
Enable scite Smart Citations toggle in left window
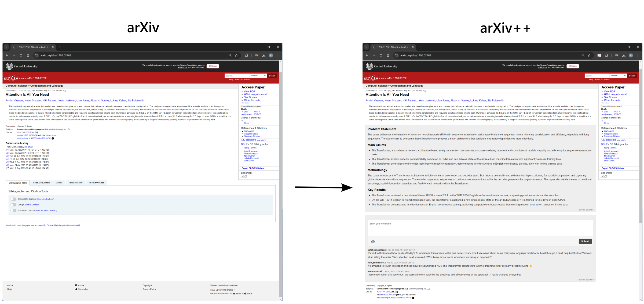[x=13, y=211]
